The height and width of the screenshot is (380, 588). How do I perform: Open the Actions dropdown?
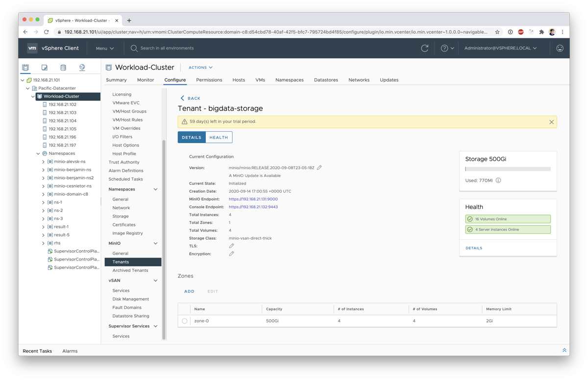(201, 68)
